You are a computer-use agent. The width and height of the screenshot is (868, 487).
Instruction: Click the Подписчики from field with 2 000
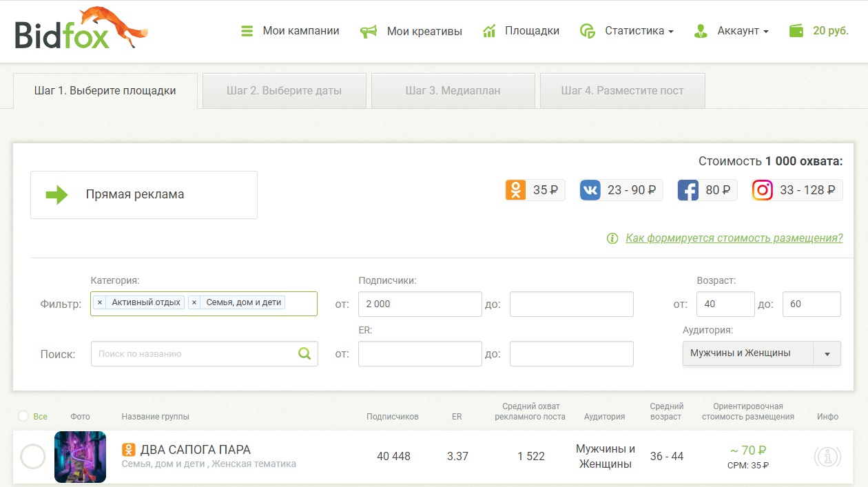click(420, 304)
